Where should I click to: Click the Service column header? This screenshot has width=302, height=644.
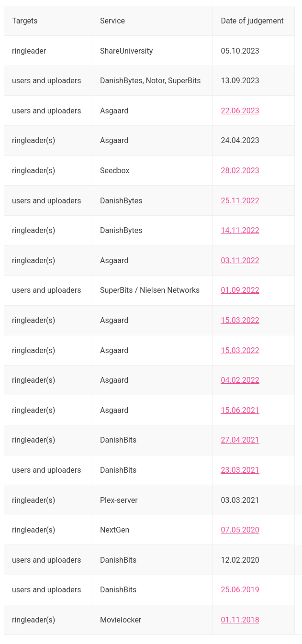pyautogui.click(x=112, y=21)
